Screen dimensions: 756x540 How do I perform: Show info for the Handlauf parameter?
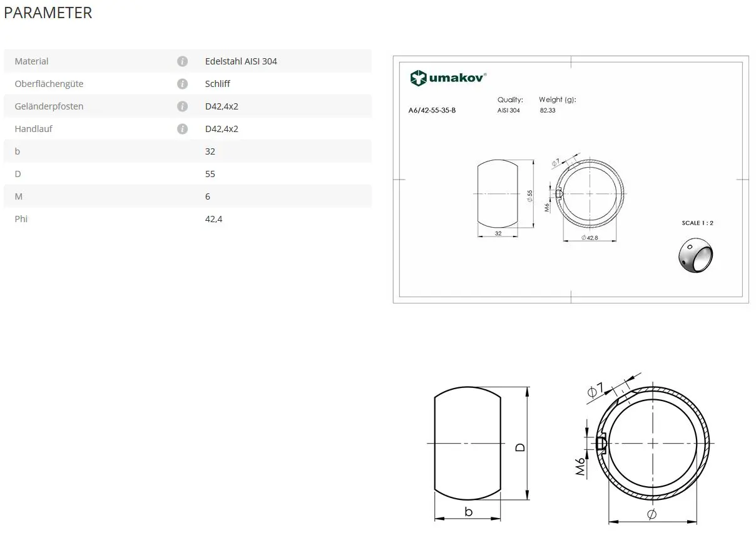(182, 129)
